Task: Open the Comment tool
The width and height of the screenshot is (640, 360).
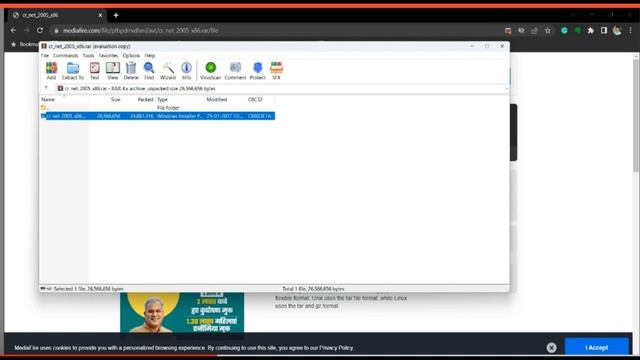Action: 235,71
